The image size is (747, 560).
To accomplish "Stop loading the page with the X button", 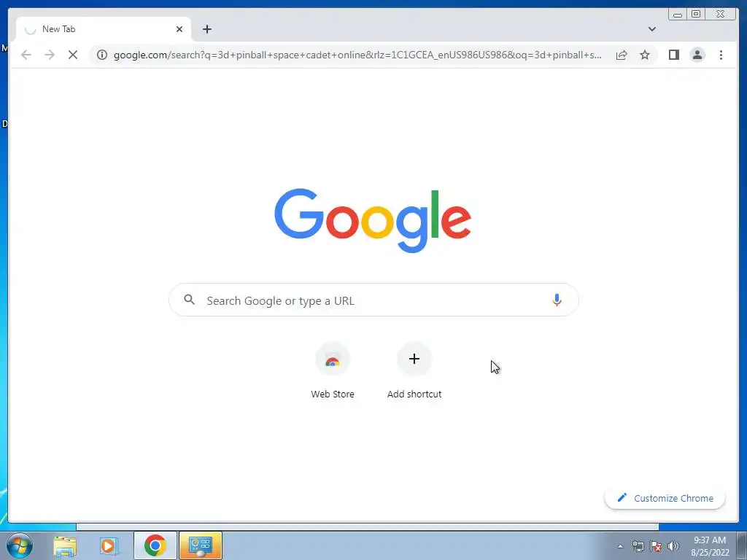I will pos(73,55).
